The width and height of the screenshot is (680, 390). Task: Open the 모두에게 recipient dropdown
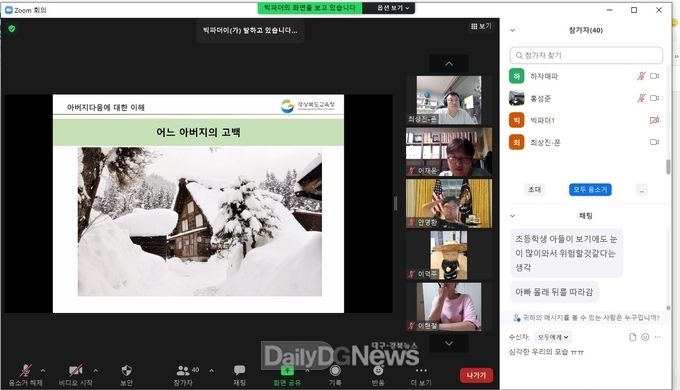[552, 337]
